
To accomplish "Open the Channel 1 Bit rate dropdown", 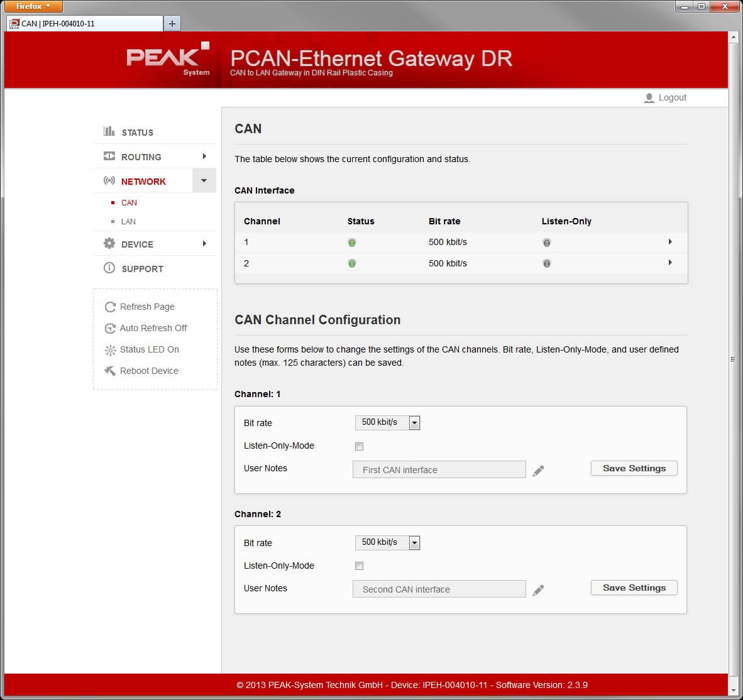I will click(x=414, y=422).
